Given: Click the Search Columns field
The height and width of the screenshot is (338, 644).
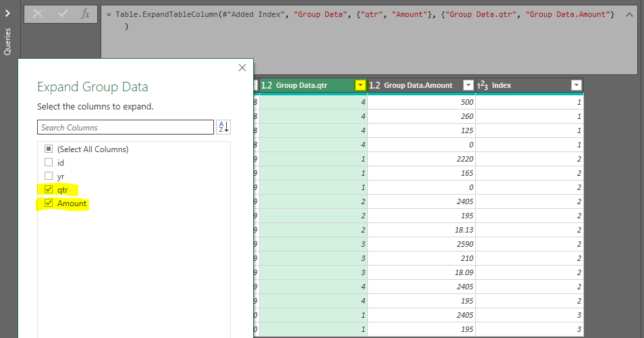Looking at the screenshot, I should (126, 128).
